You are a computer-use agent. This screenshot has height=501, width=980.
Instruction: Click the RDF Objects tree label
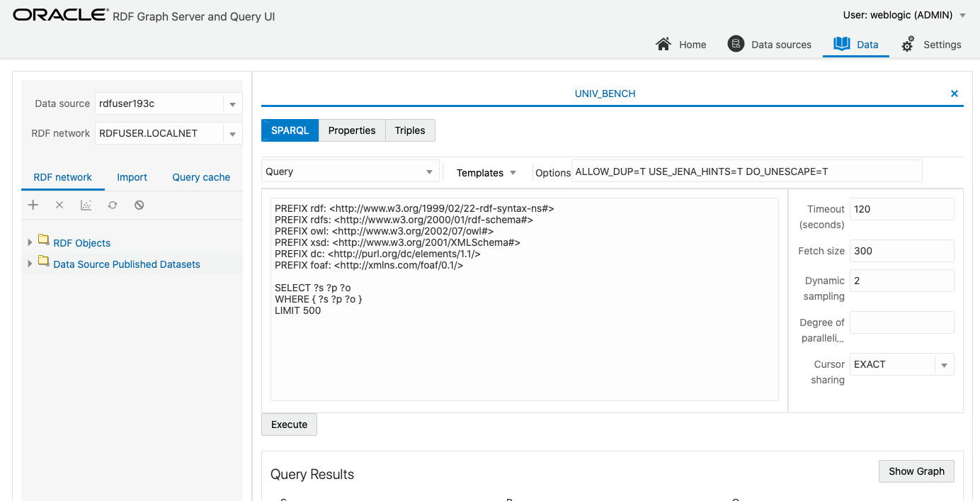[x=82, y=243]
